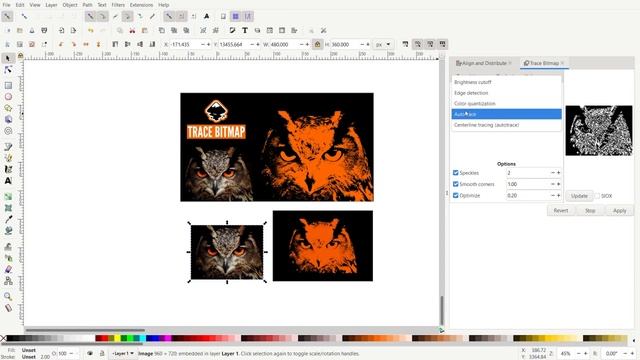Screen dimensions: 640x360
Task: Select the Paint bucket tool
Action: pyautogui.click(x=8, y=231)
